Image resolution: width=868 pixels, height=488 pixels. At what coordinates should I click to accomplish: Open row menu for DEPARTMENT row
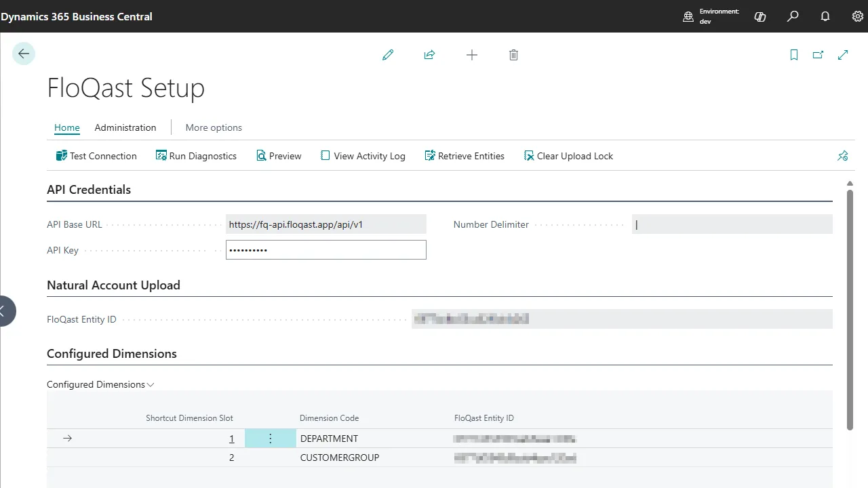(x=271, y=439)
